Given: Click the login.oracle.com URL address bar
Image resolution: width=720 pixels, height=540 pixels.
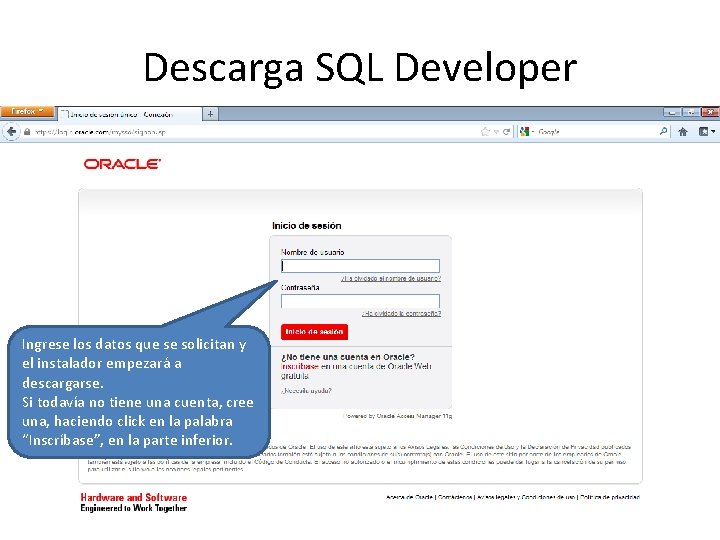Looking at the screenshot, I should coord(253,132).
